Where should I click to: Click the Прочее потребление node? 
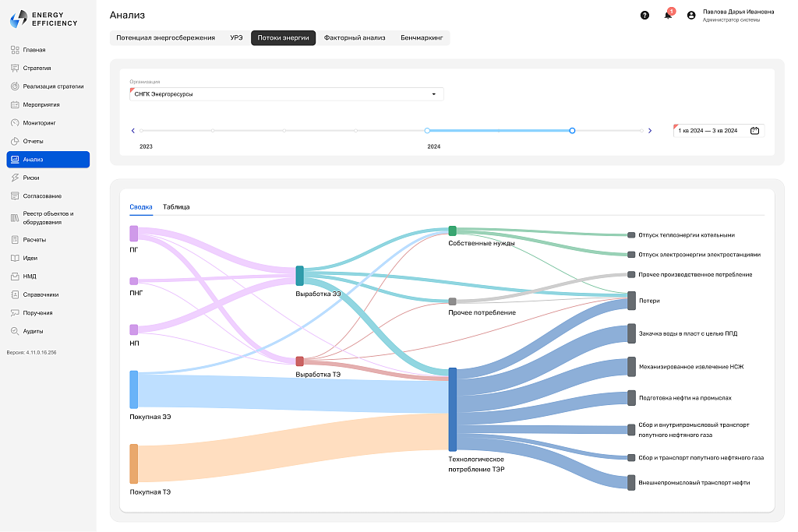(453, 301)
